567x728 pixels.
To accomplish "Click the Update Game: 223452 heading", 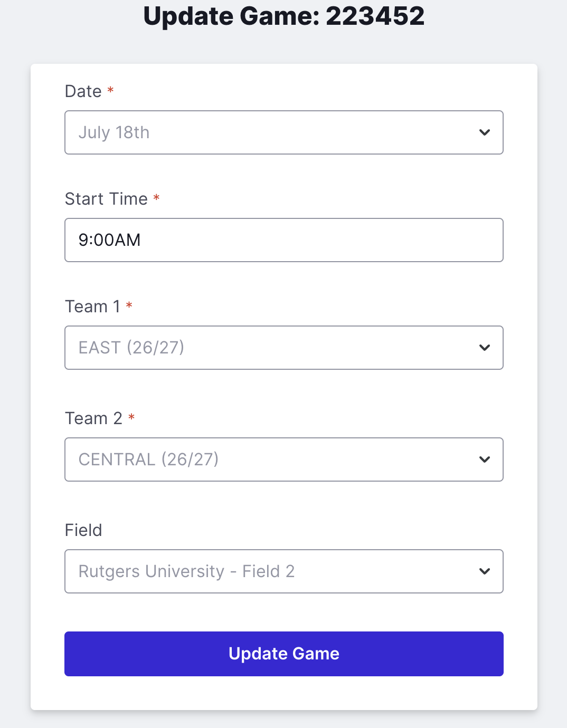I will (x=283, y=16).
